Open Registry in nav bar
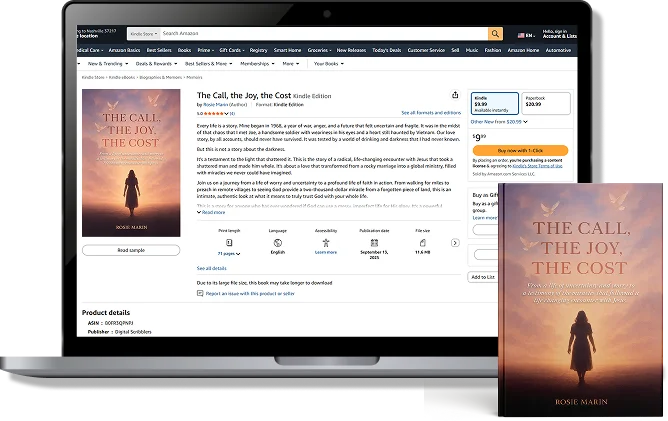Image resolution: width=668 pixels, height=421 pixels. pyautogui.click(x=258, y=50)
